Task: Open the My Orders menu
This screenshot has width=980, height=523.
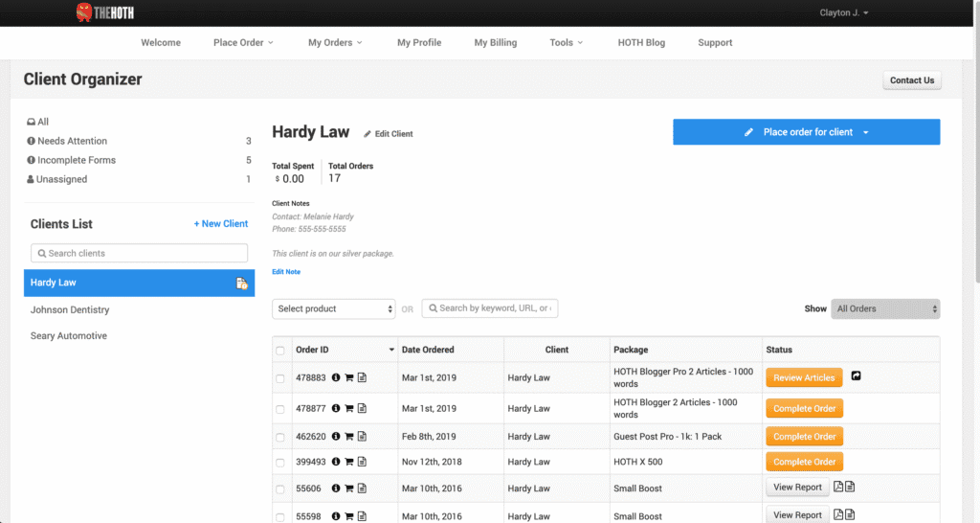Action: (335, 42)
